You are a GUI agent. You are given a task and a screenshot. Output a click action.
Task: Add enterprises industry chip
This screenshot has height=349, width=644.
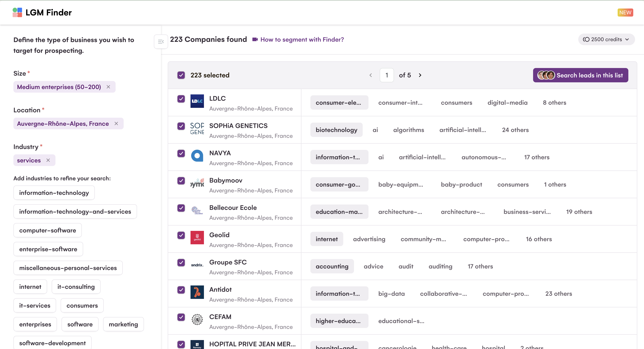tap(35, 324)
